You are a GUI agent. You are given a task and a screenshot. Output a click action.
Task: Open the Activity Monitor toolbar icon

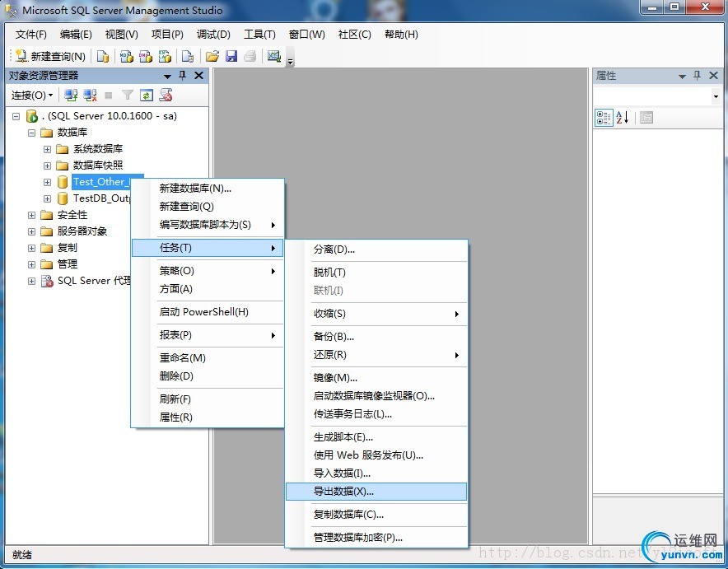click(x=274, y=57)
